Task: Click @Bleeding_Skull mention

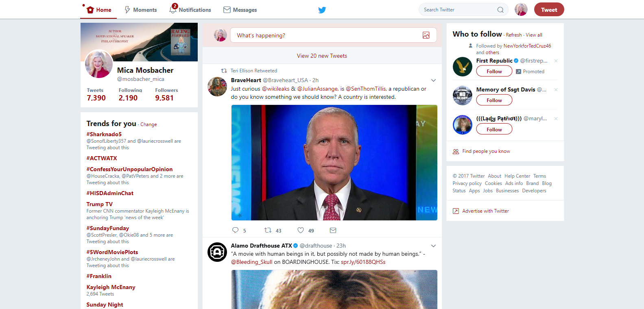Action: [x=251, y=262]
